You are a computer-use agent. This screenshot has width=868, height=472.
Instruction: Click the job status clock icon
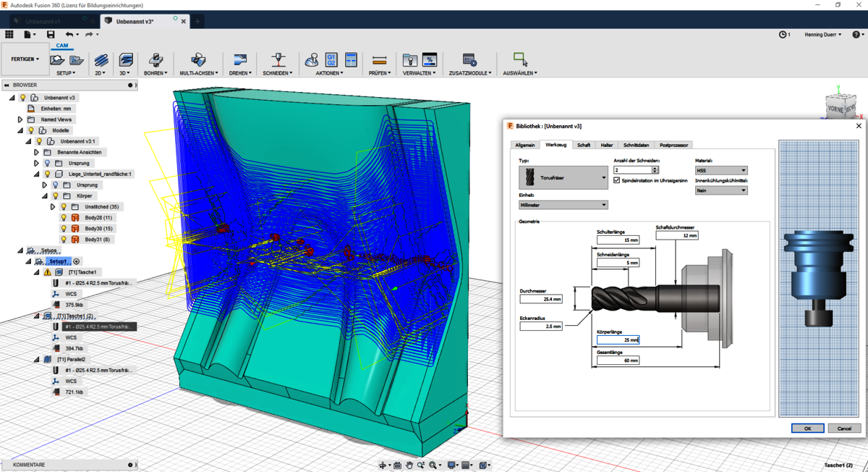(x=783, y=34)
